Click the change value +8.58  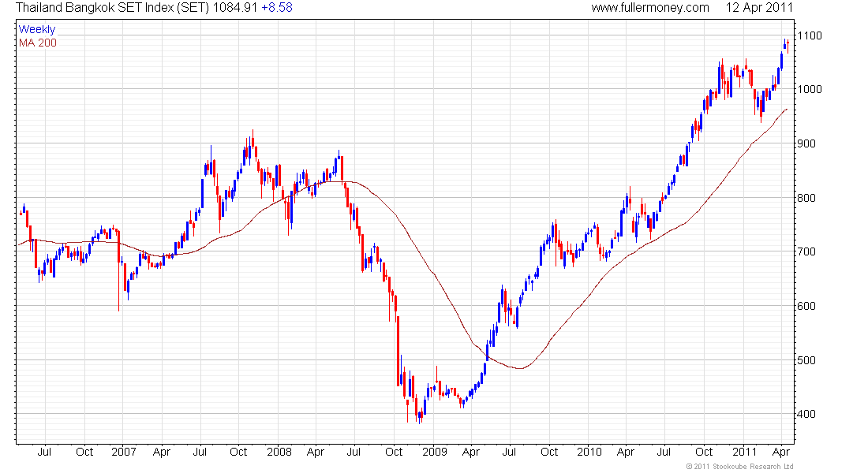277,8
